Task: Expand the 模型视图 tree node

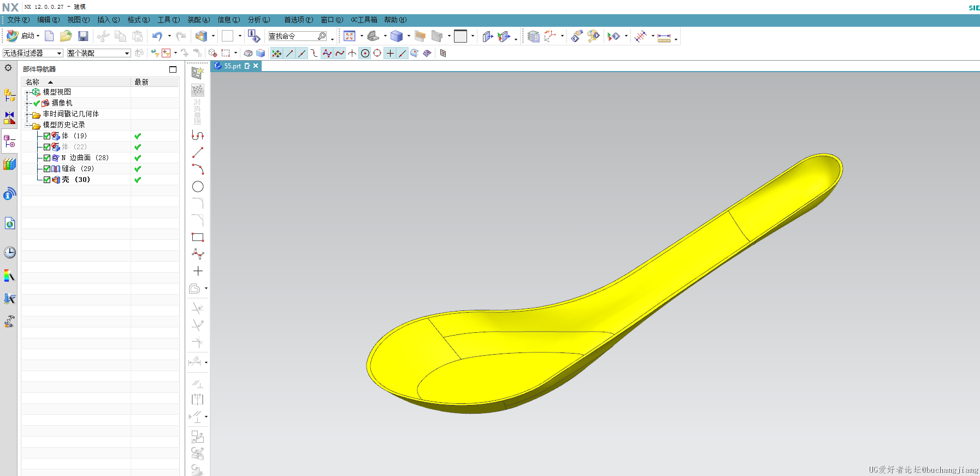Action: [x=27, y=92]
